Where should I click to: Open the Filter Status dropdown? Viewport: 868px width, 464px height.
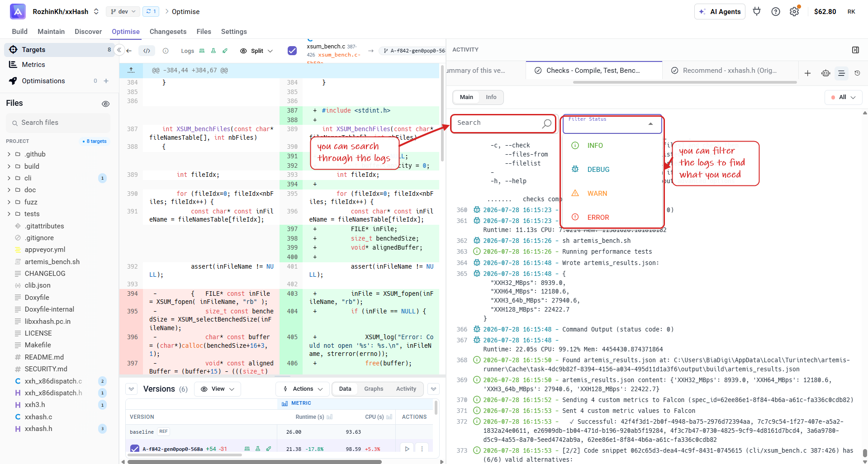pyautogui.click(x=612, y=124)
